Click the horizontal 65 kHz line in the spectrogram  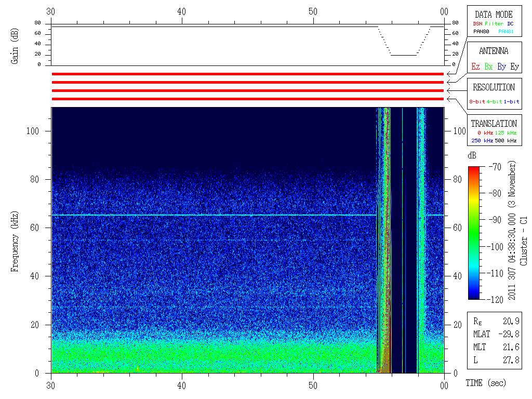[208, 215]
